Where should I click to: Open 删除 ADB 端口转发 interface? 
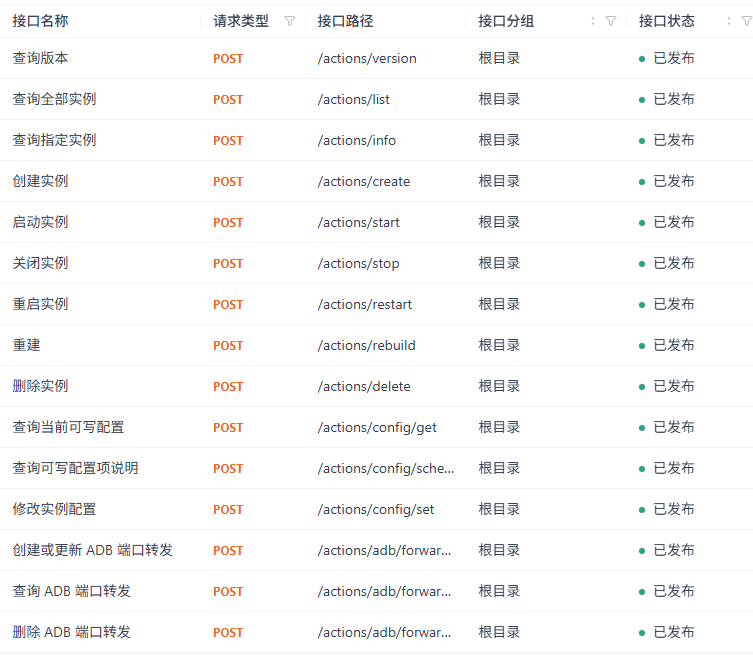72,632
